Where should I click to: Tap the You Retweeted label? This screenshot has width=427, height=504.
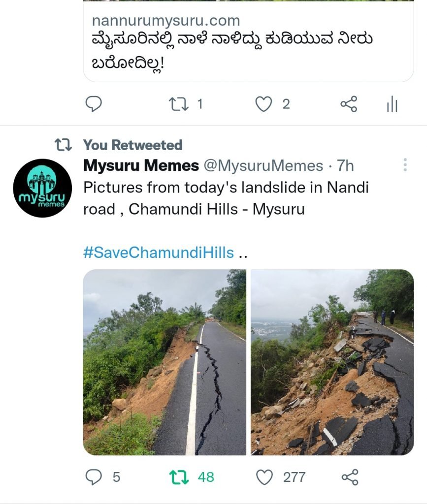pos(132,145)
